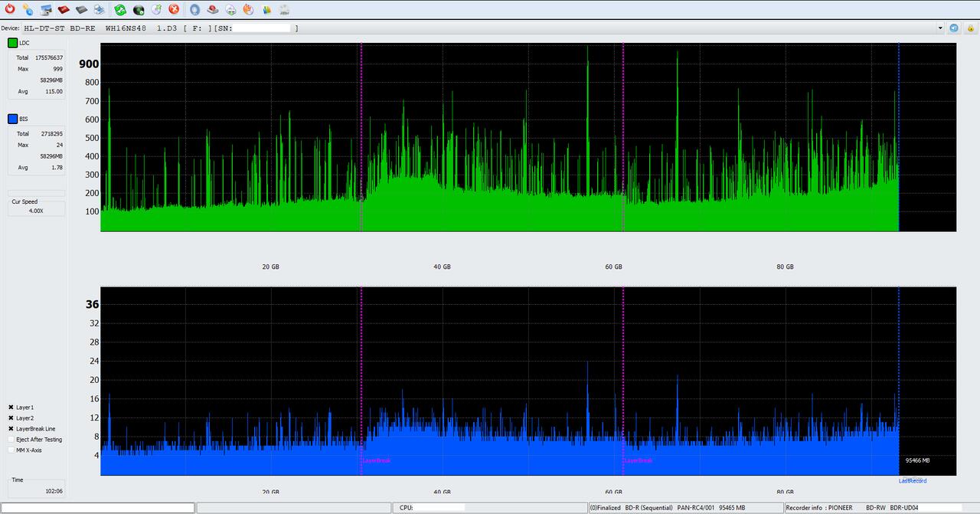The width and height of the screenshot is (980, 514).
Task: Click the green refresh arrows icon
Action: tap(120, 9)
